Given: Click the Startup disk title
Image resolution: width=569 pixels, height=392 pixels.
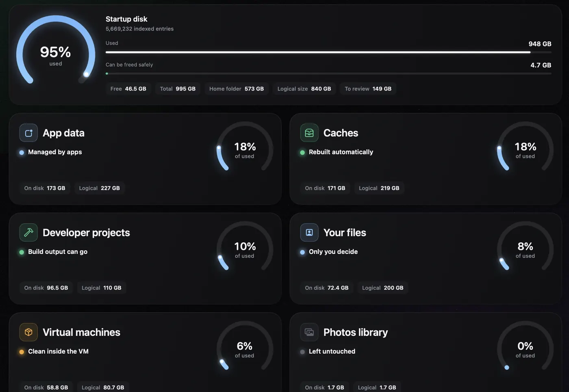Looking at the screenshot, I should pyautogui.click(x=126, y=19).
